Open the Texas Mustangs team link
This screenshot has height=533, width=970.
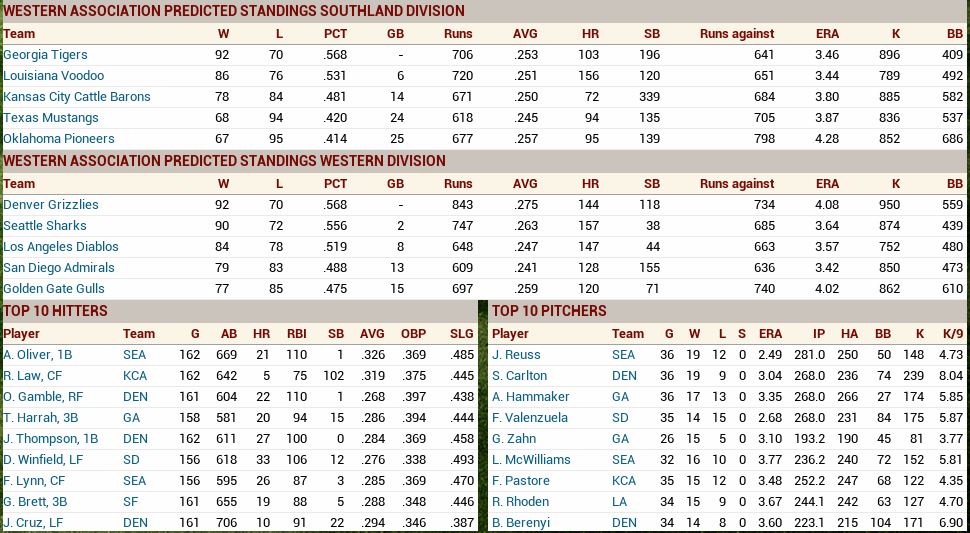pyautogui.click(x=51, y=118)
